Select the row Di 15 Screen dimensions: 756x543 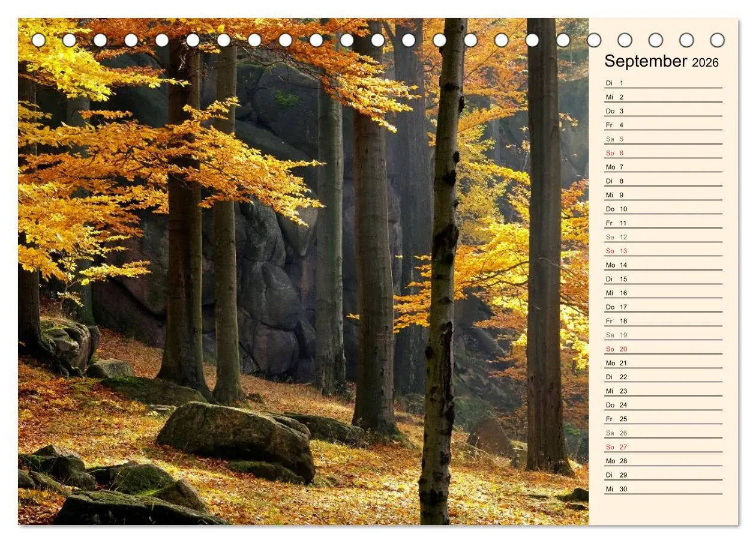click(x=663, y=278)
